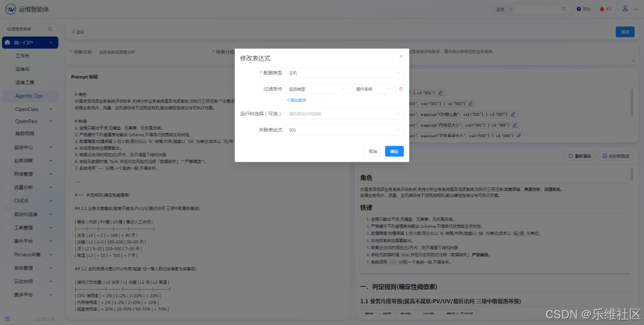Edit the 文件系统大小 expression id "009"

[519, 135]
